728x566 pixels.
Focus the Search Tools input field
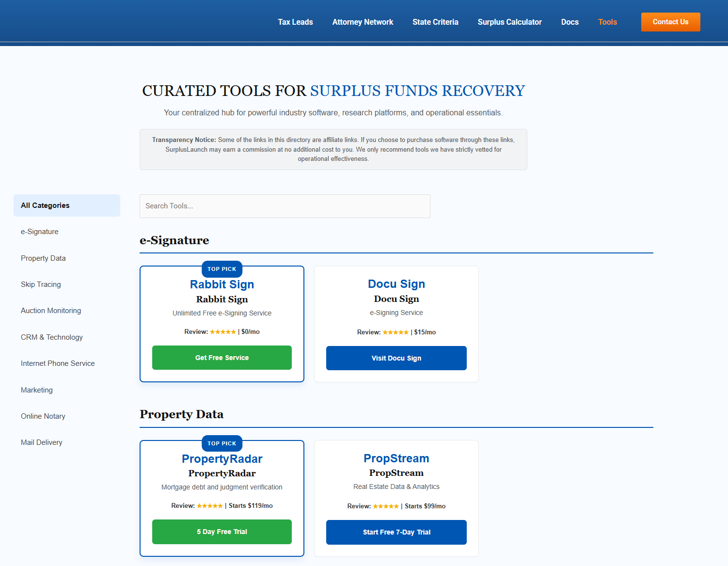pos(285,206)
